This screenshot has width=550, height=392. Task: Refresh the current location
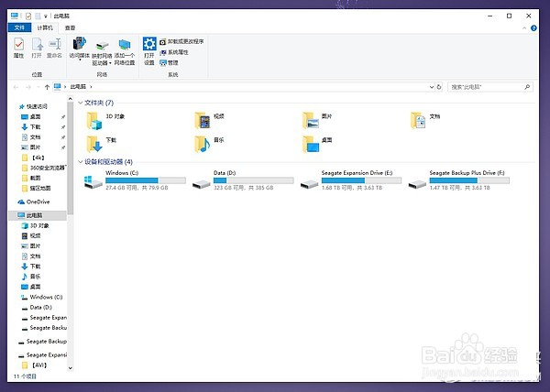point(439,87)
